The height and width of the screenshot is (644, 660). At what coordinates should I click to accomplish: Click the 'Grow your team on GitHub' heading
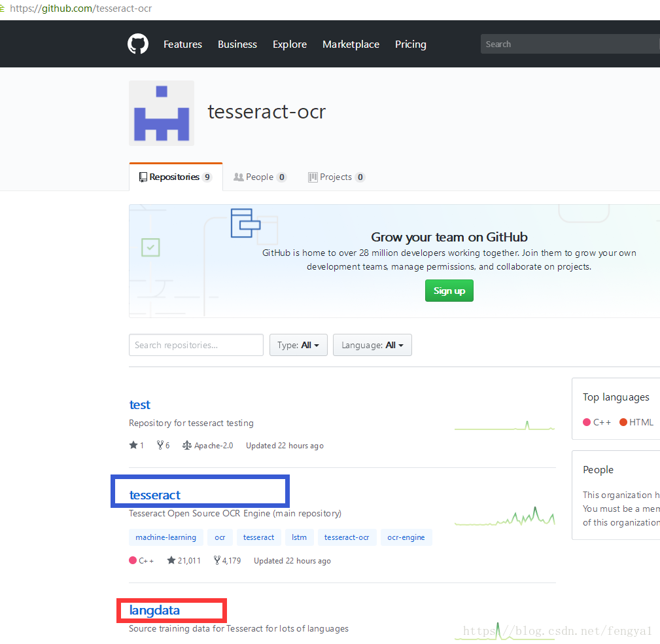[x=449, y=237]
